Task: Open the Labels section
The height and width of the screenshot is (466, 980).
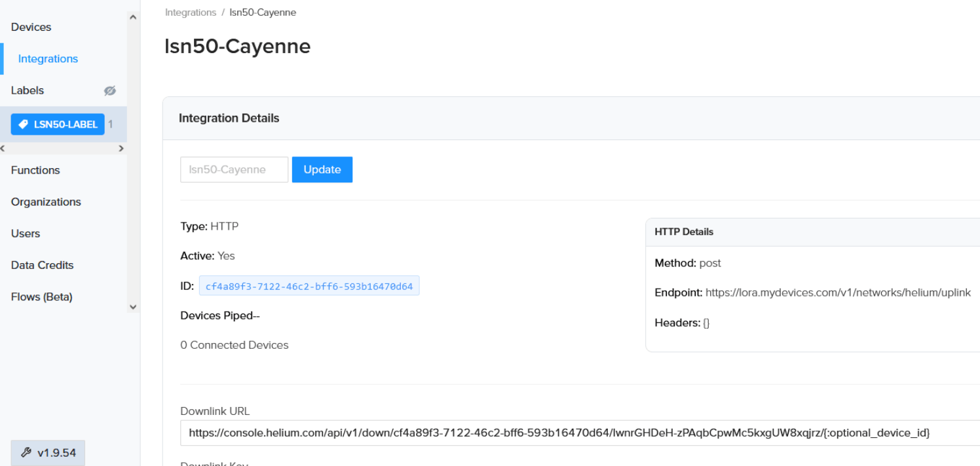Action: [x=28, y=90]
